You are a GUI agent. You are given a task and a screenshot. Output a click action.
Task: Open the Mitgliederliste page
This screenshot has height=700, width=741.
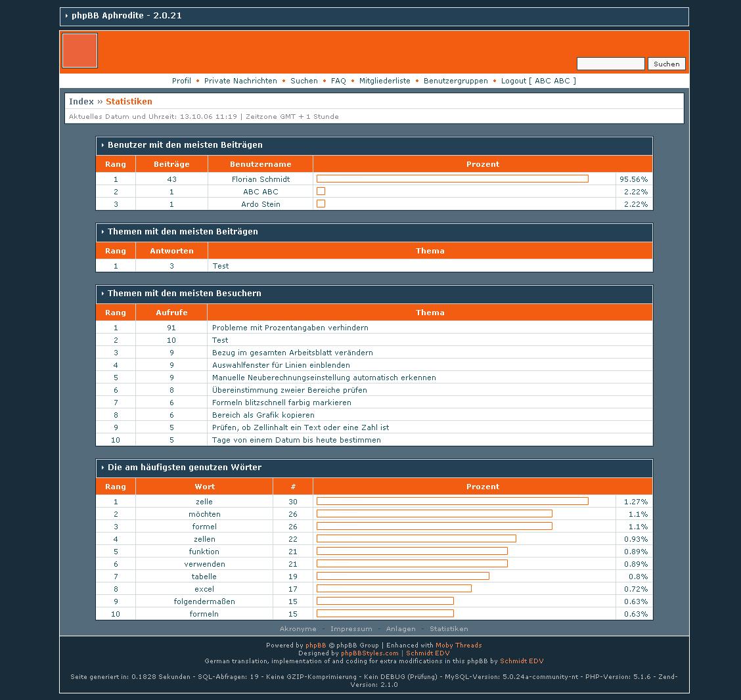(x=384, y=81)
